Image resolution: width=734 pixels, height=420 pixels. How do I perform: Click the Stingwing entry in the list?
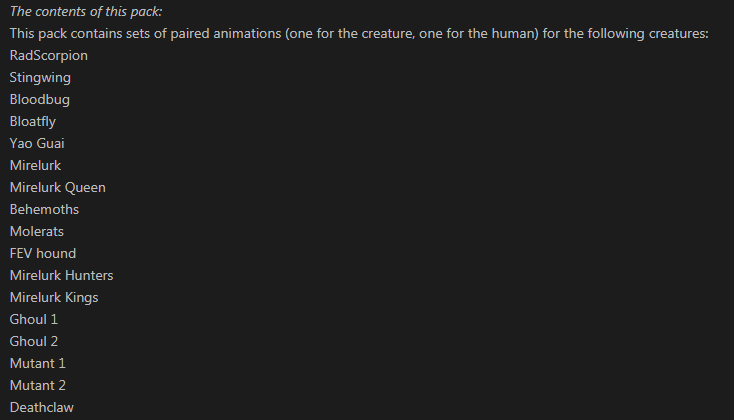click(x=40, y=78)
